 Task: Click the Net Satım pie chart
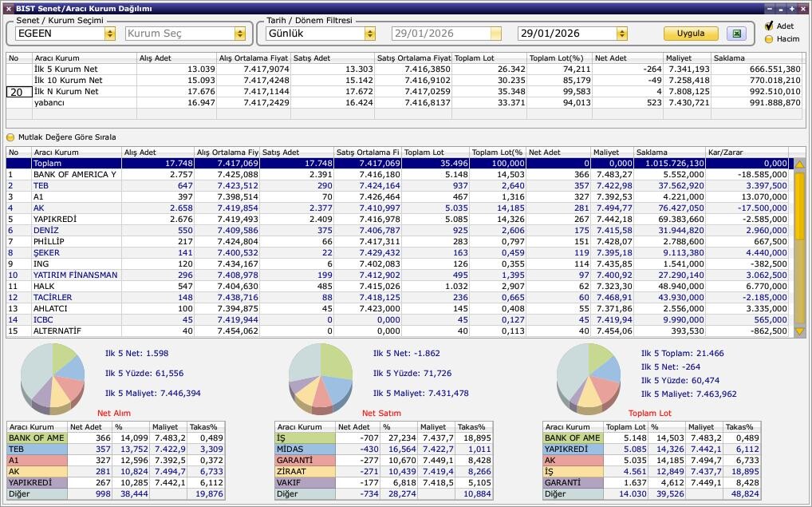coord(321,375)
